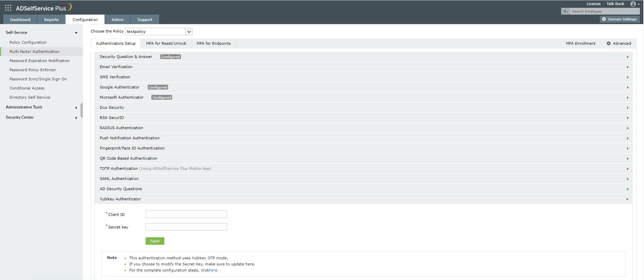Click the Yubikey Authenticator row label
Image resolution: width=644 pixels, height=280 pixels.
point(121,199)
